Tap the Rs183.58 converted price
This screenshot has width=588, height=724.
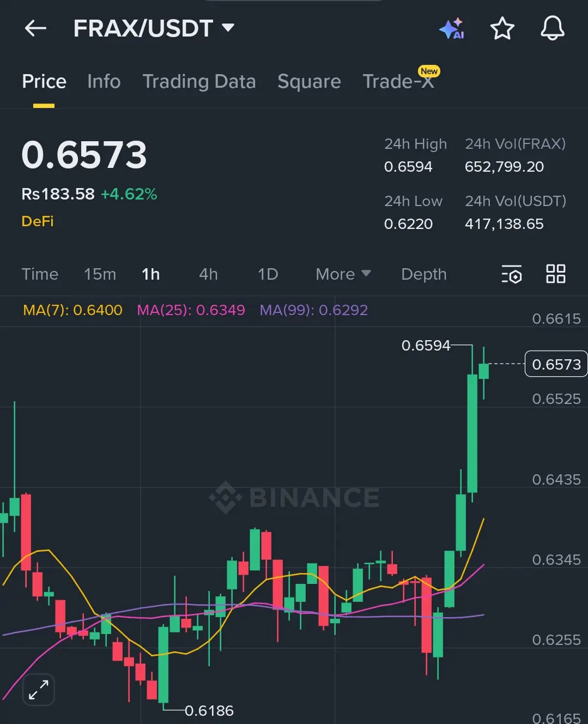(58, 194)
